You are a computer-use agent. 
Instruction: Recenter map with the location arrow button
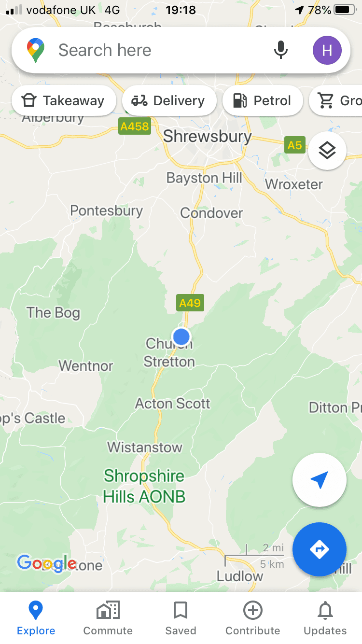click(320, 480)
